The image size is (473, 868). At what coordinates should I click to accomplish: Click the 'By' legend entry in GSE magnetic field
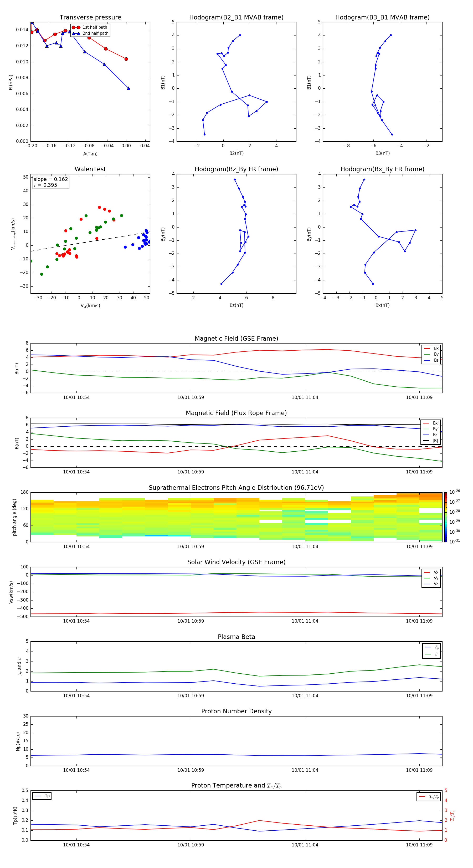(431, 354)
